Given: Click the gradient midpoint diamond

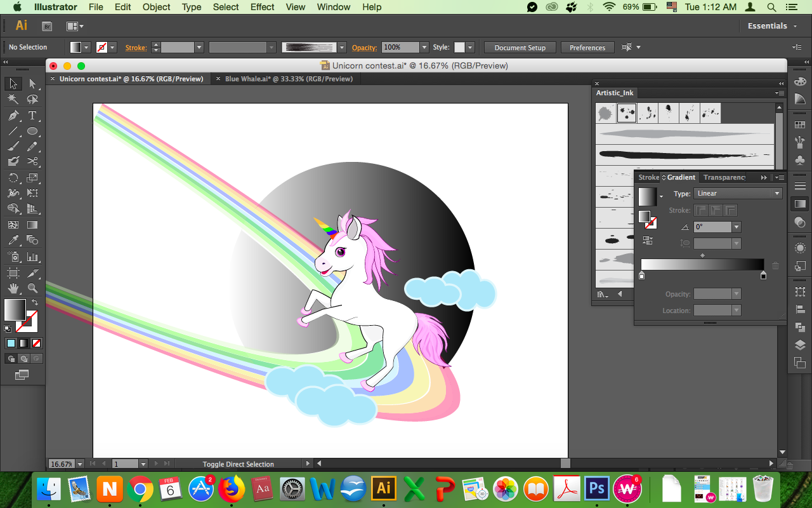Looking at the screenshot, I should coord(702,255).
